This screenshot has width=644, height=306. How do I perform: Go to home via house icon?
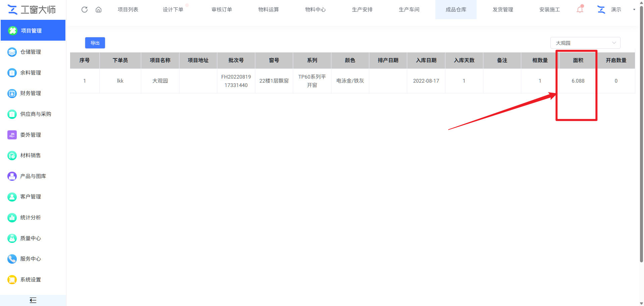(99, 9)
